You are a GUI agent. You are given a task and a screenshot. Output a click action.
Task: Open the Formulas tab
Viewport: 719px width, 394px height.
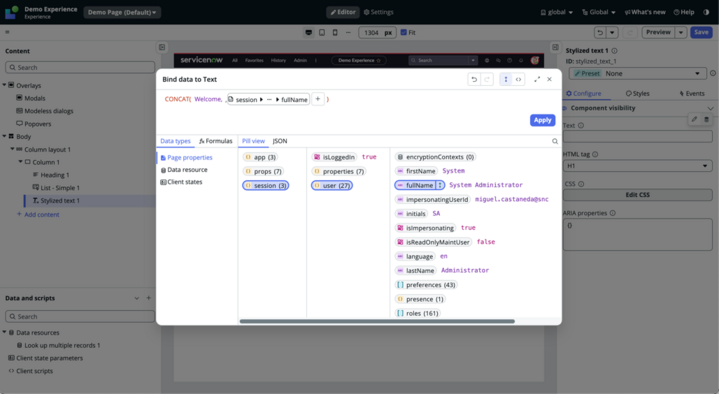[x=216, y=141]
